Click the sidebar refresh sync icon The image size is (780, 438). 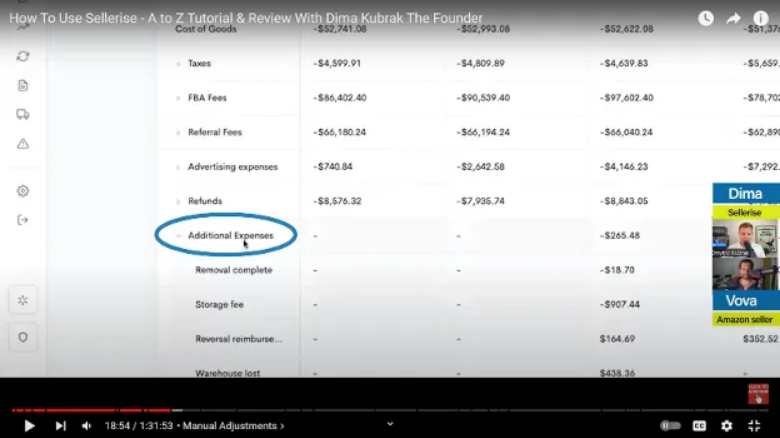click(x=23, y=56)
